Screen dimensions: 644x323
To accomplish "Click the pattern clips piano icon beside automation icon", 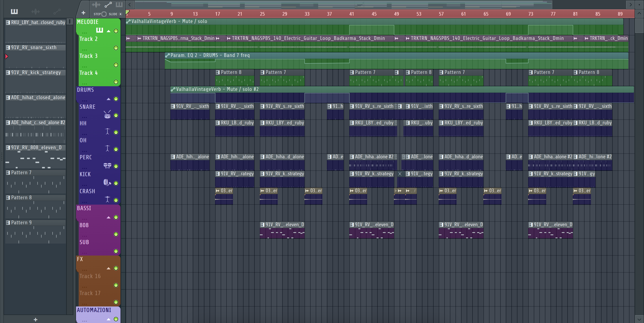I will point(119,4).
